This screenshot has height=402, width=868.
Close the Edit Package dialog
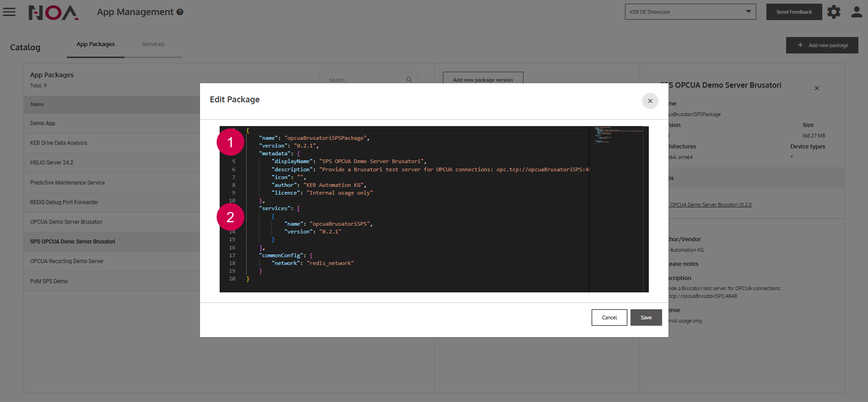pos(650,101)
